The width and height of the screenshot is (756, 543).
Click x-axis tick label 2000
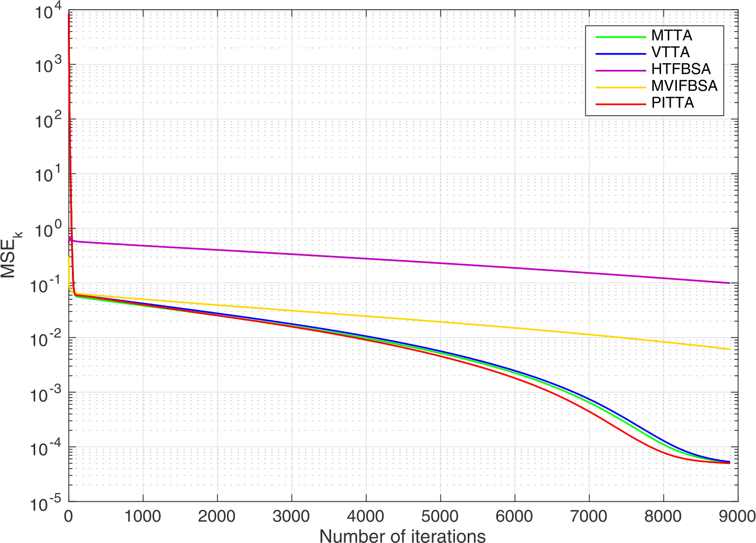pos(217,516)
